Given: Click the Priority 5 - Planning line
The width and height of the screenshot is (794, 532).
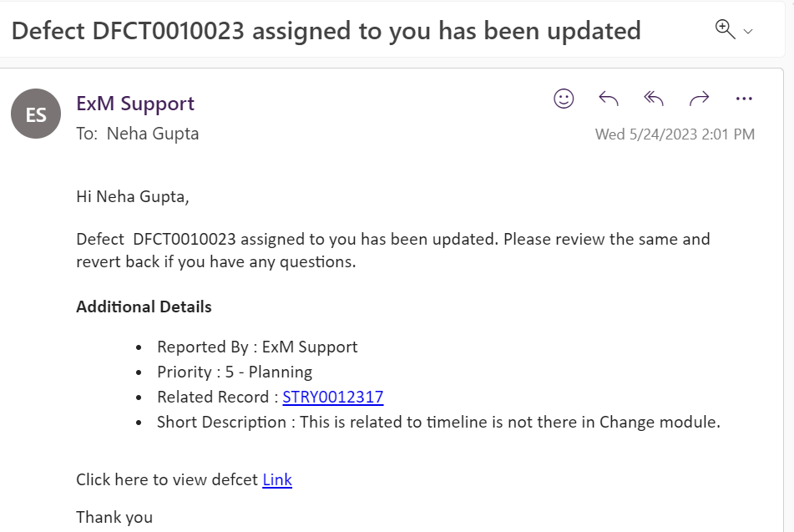Looking at the screenshot, I should pos(235,372).
